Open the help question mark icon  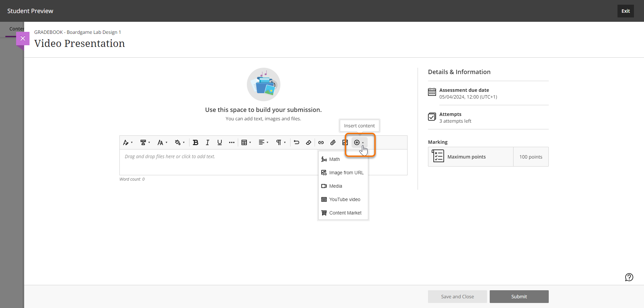click(629, 277)
